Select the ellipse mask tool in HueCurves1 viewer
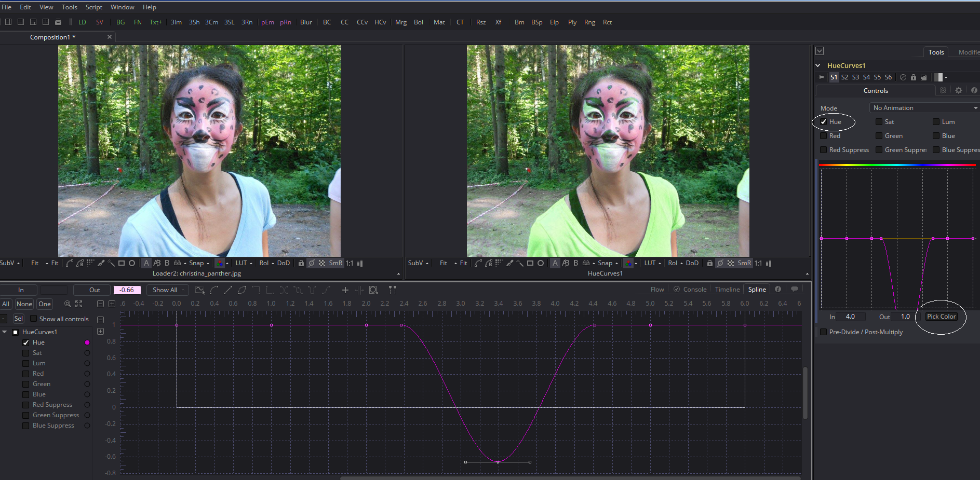 pyautogui.click(x=541, y=263)
